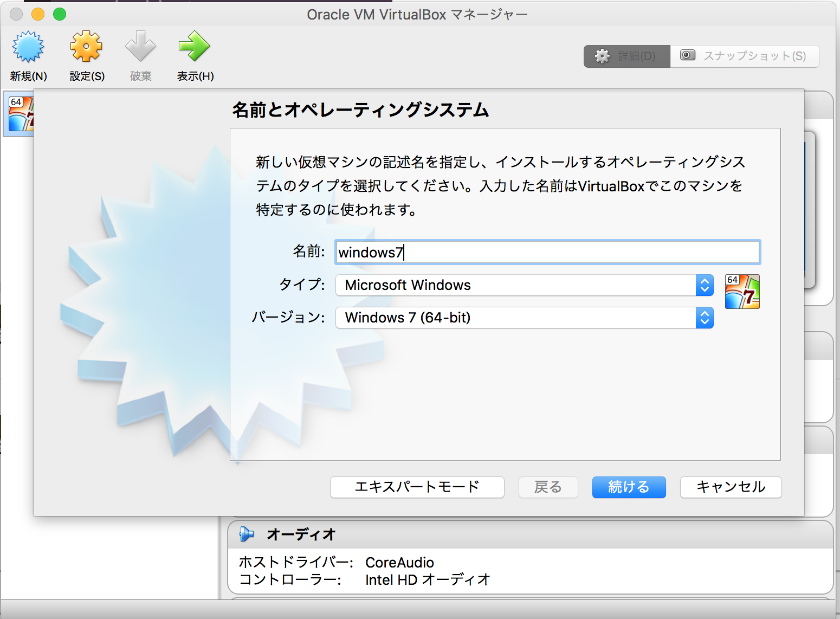Click the Continue (続ける) button
The image size is (840, 619).
(629, 487)
